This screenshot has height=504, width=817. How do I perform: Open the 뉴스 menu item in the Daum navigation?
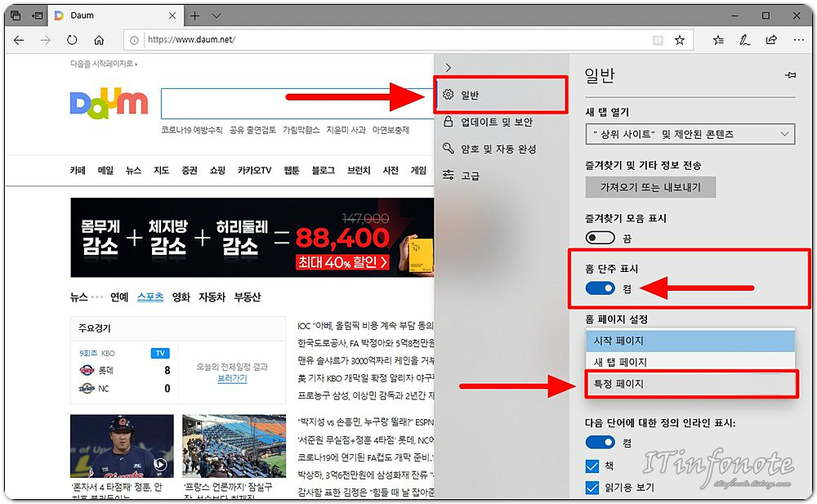(133, 171)
